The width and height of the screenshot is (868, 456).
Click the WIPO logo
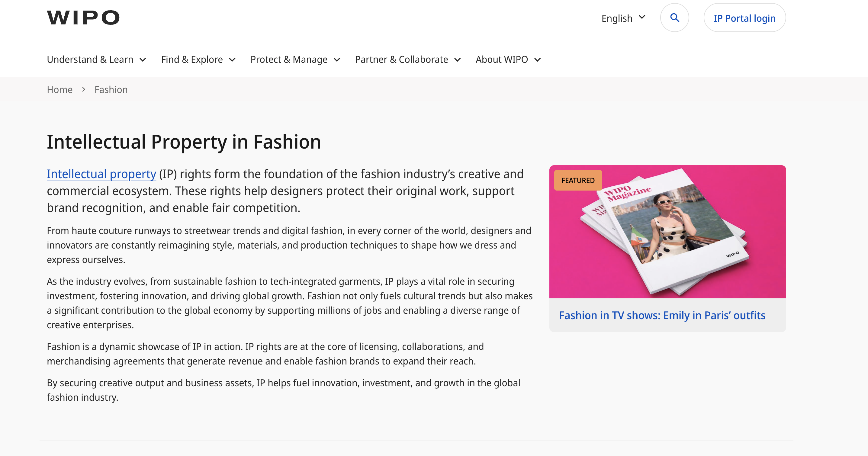(83, 18)
